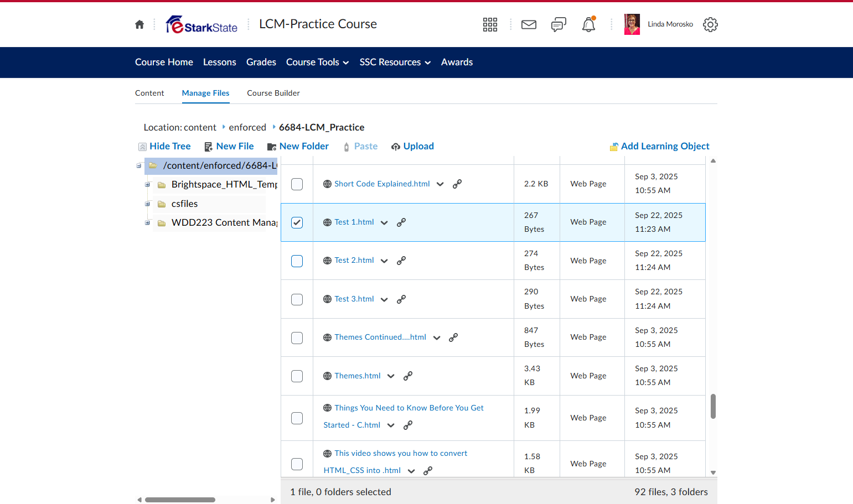Uncheck the Test 1.html checkbox

click(297, 222)
